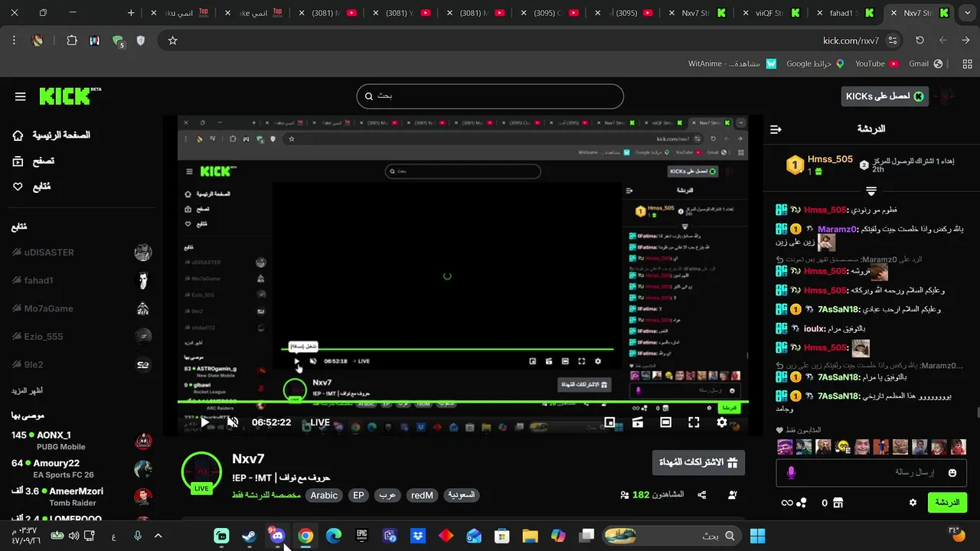Toggle picture-in-picture mode in the player
980x551 pixels.
(x=609, y=422)
